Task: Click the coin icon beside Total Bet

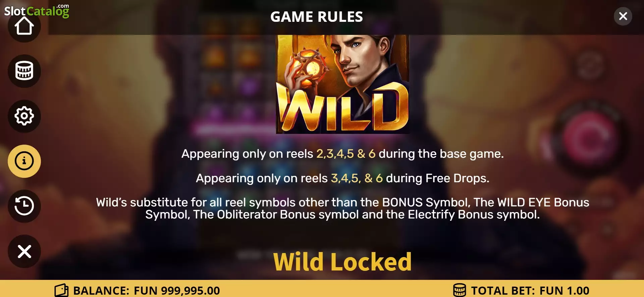Action: coord(460,290)
